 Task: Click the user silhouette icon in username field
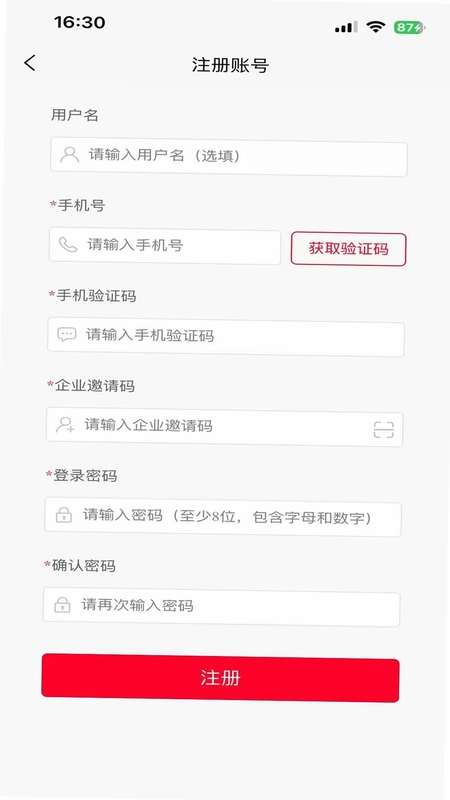pos(69,155)
